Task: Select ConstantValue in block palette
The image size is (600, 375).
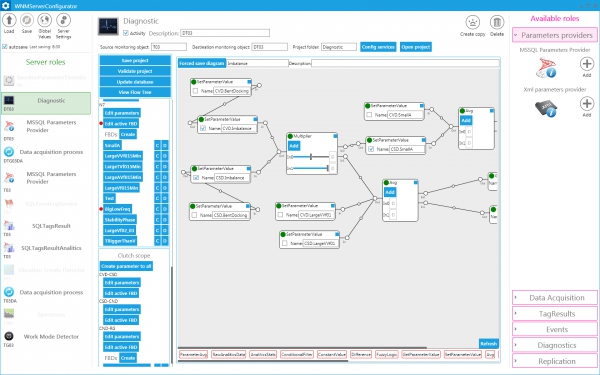Action: 332,355
